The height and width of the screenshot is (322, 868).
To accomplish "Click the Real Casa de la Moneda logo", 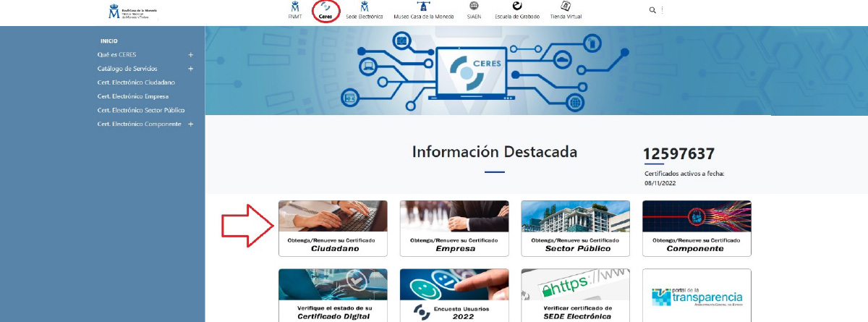I will (132, 12).
